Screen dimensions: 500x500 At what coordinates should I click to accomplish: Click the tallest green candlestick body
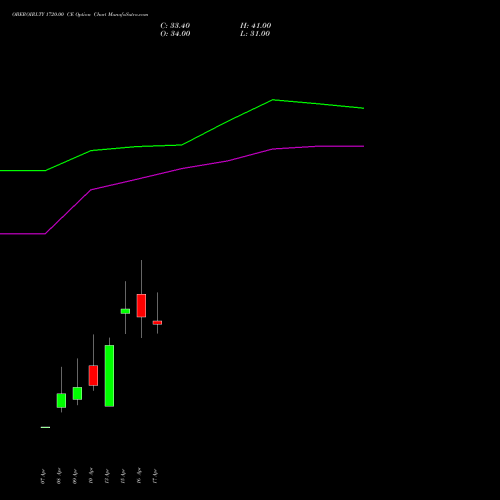[109, 376]
